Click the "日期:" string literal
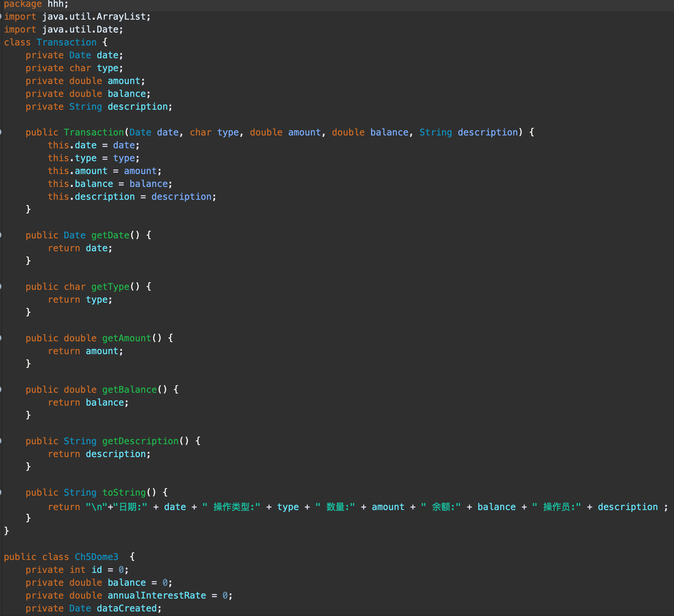Screen dimensions: 674x616 click(130, 507)
